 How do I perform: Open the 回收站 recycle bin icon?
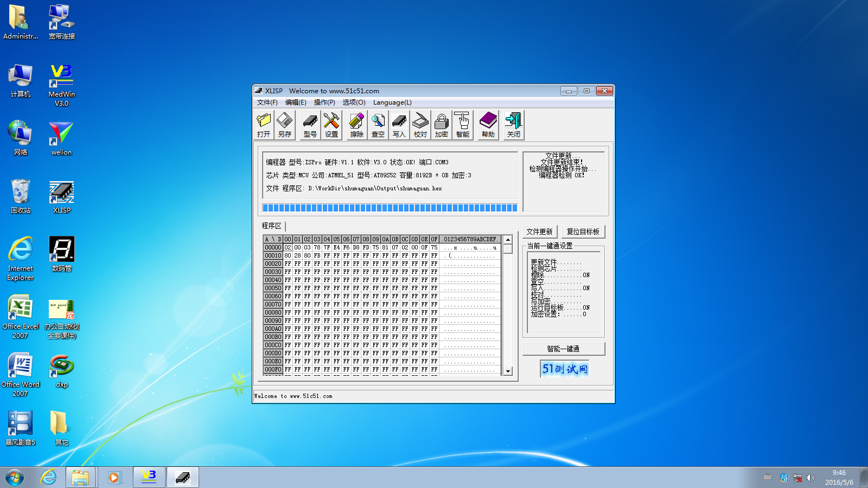(20, 197)
